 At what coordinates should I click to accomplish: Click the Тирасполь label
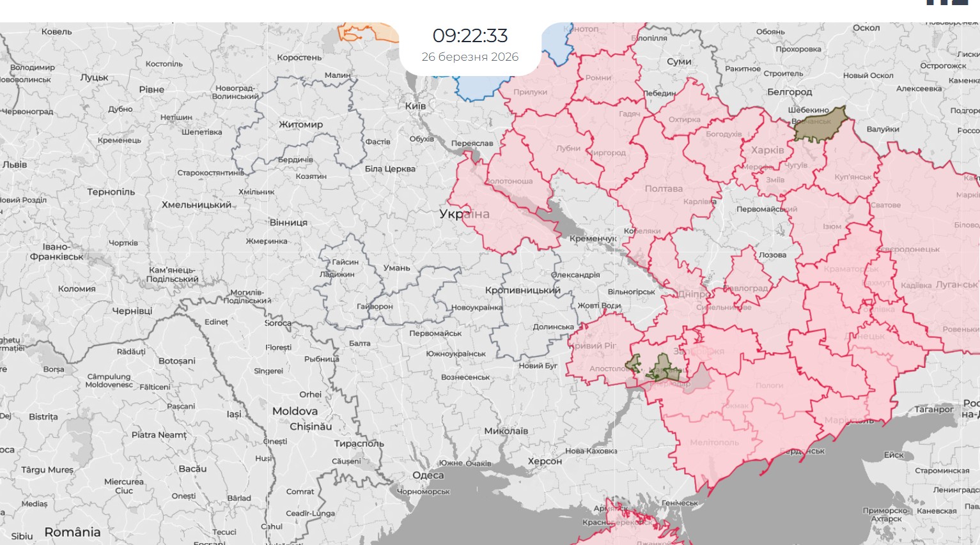click(359, 443)
